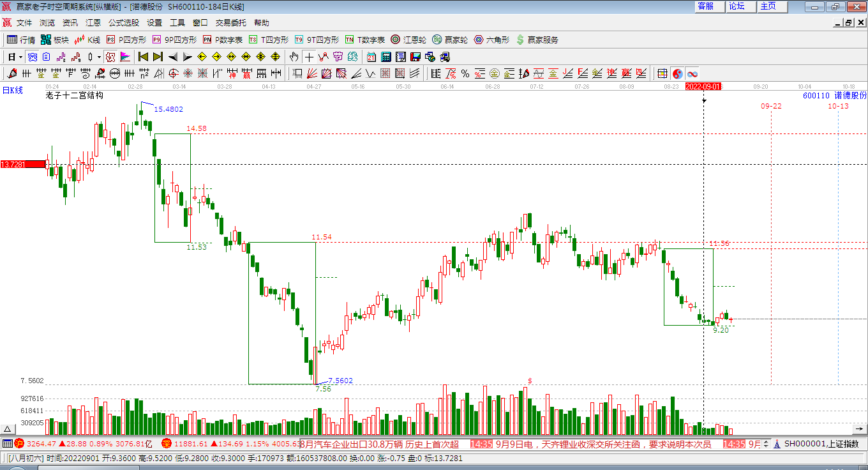868x470 pixels.
Task: Click the save floppy-disk icon
Action: pyautogui.click(x=415, y=57)
